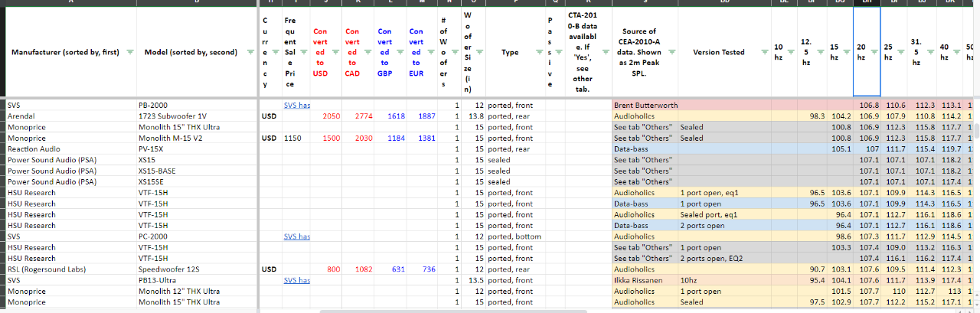Open the 20 hz column filter

tap(874, 52)
